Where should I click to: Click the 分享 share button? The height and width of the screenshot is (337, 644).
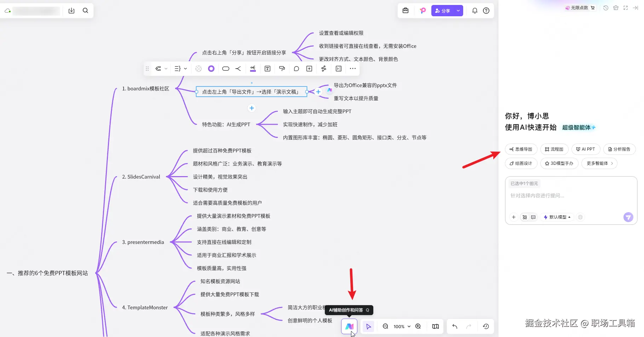tap(443, 11)
